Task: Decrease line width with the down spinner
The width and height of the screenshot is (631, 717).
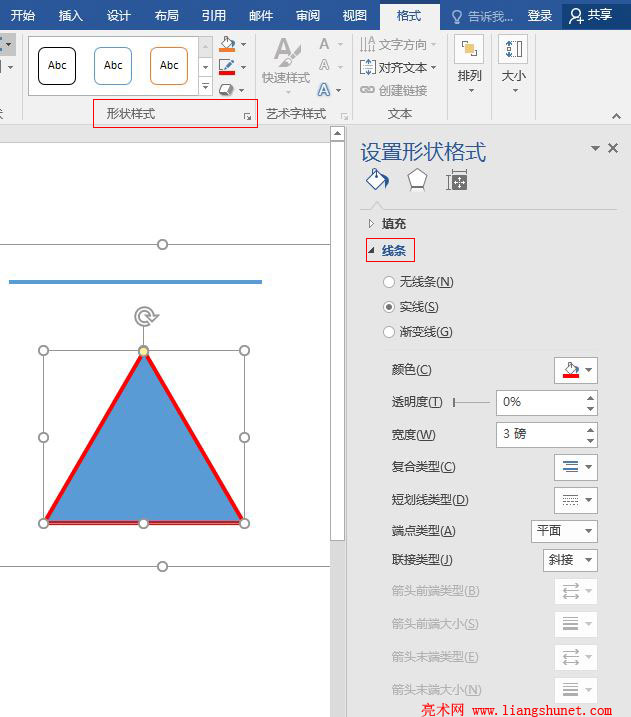Action: click(x=591, y=441)
